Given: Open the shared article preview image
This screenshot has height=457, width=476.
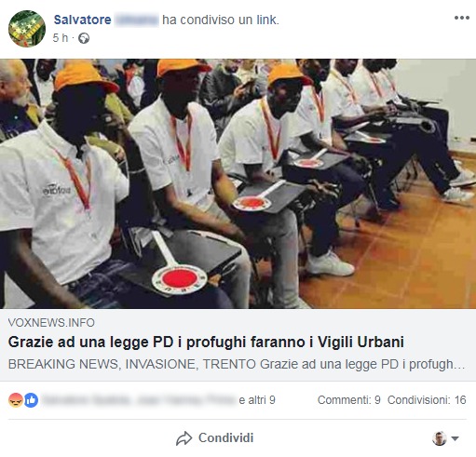Looking at the screenshot, I should pyautogui.click(x=238, y=183).
